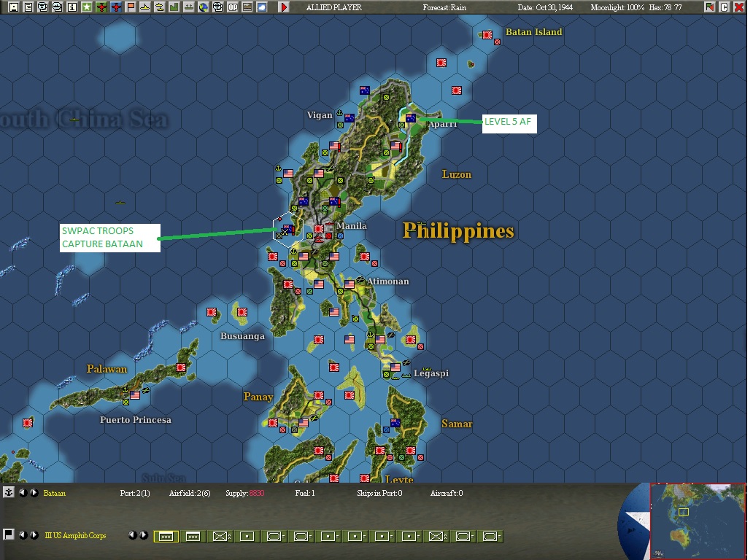Click the 'Aircraft: 0' text
The width and height of the screenshot is (753, 560).
(x=447, y=493)
